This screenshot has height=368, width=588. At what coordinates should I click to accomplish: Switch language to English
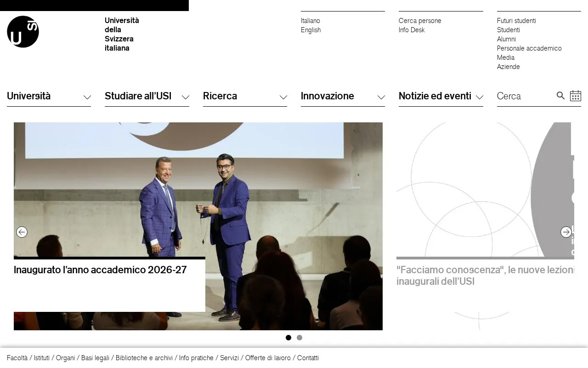(x=311, y=30)
